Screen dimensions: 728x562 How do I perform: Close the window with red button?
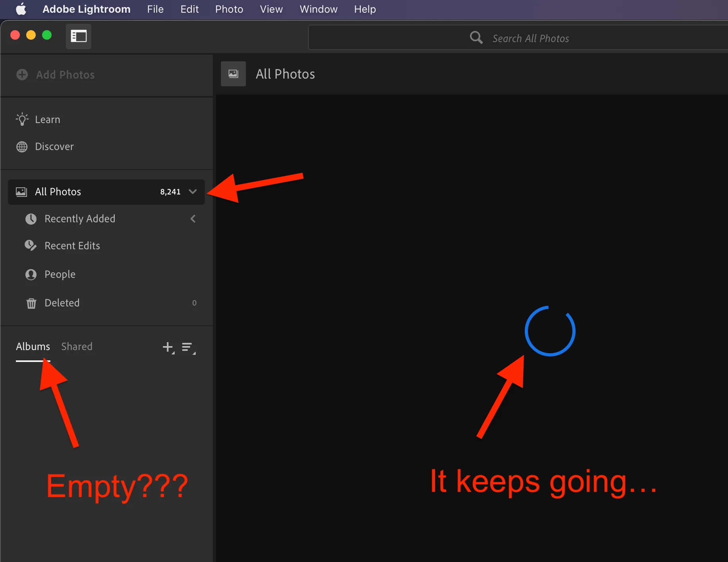15,35
